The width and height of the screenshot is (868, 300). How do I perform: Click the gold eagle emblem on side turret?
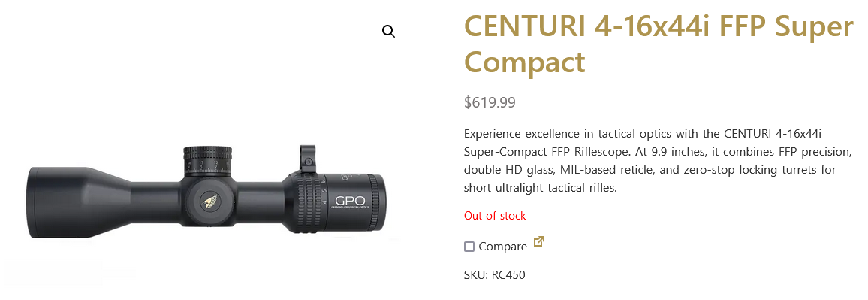(x=210, y=202)
